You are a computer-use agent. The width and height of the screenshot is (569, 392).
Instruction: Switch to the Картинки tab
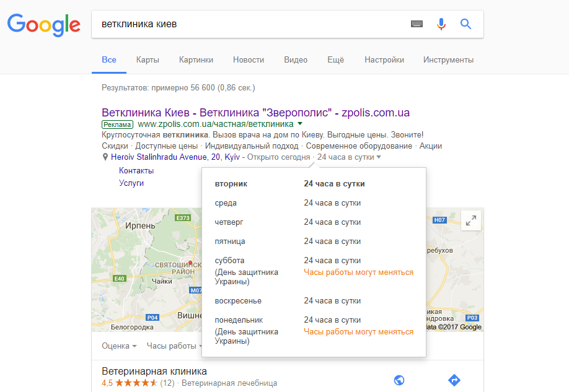point(196,60)
